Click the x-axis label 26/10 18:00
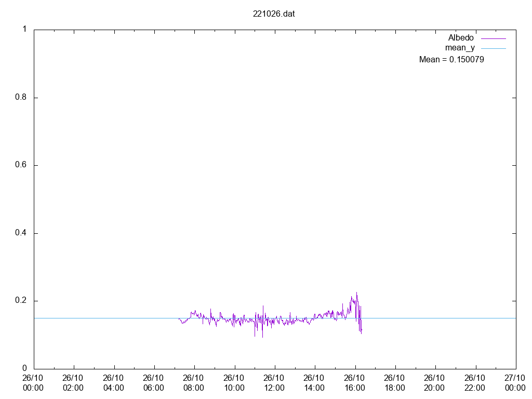Screen dimensions: 532x399 click(394, 383)
